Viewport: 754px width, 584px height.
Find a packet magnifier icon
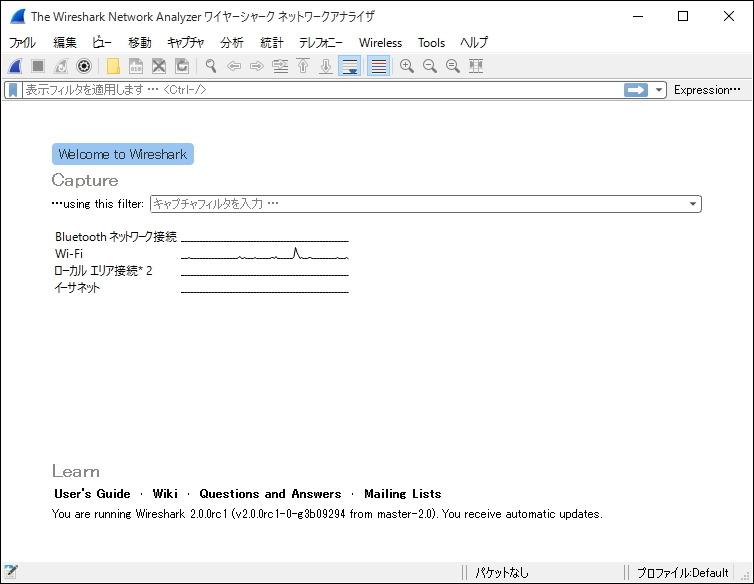pyautogui.click(x=211, y=66)
